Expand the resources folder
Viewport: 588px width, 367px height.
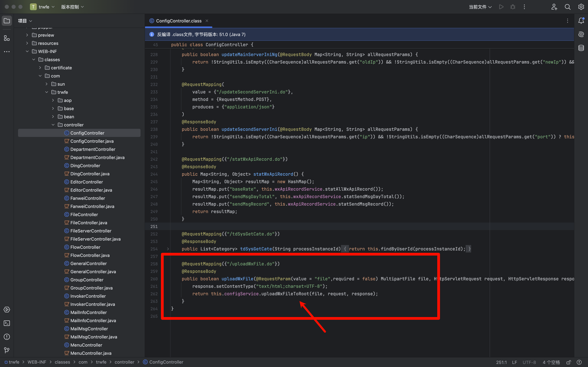[27, 43]
